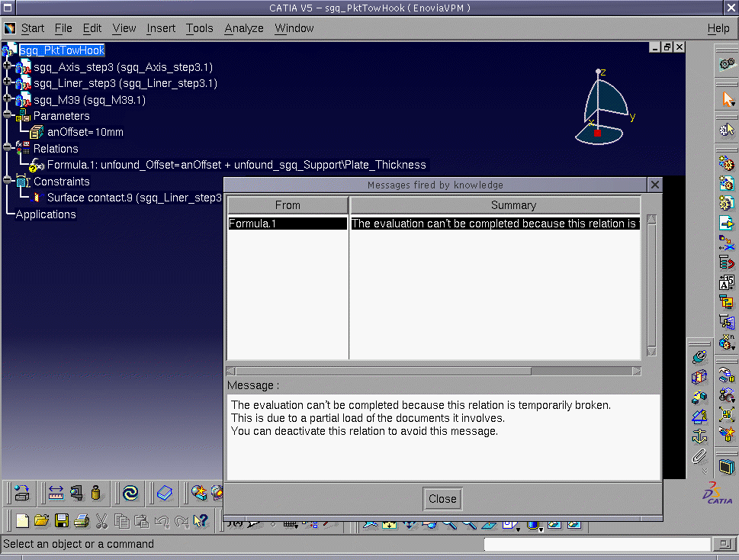The image size is (739, 560).
Task: Click the Update All spiral icon
Action: pos(130,493)
